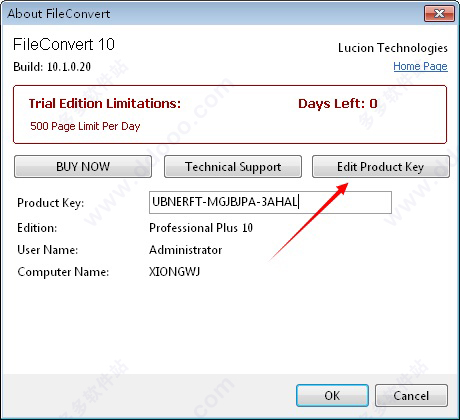Dismiss dialog with Cancel button
Image resolution: width=460 pixels, height=420 pixels.
coord(411,396)
